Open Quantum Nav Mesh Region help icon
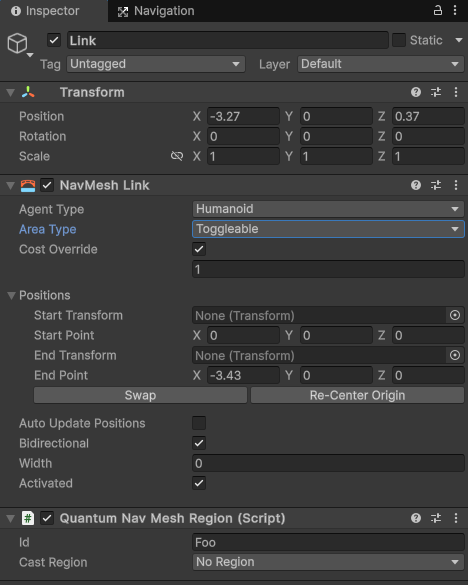Image resolution: width=468 pixels, height=585 pixels. tap(416, 518)
